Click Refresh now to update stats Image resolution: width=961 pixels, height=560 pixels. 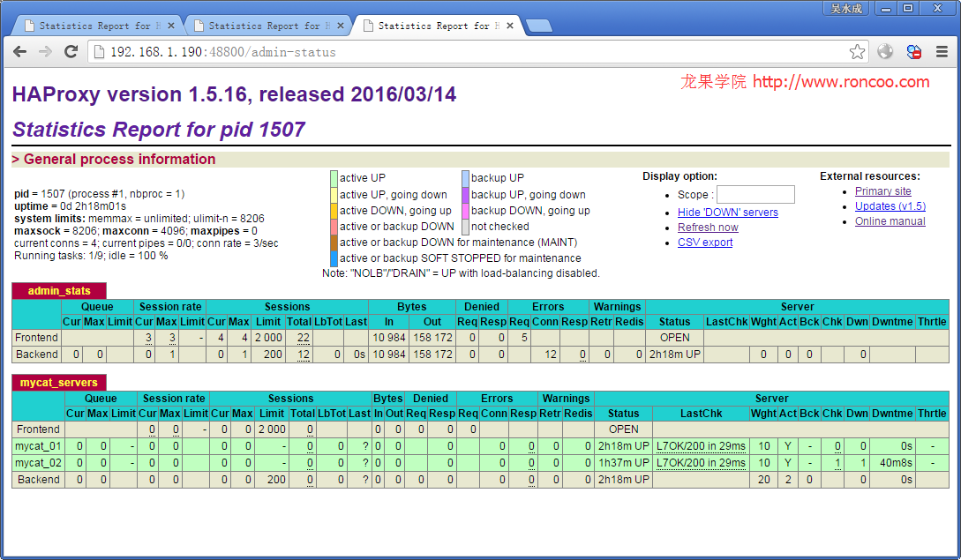point(708,227)
